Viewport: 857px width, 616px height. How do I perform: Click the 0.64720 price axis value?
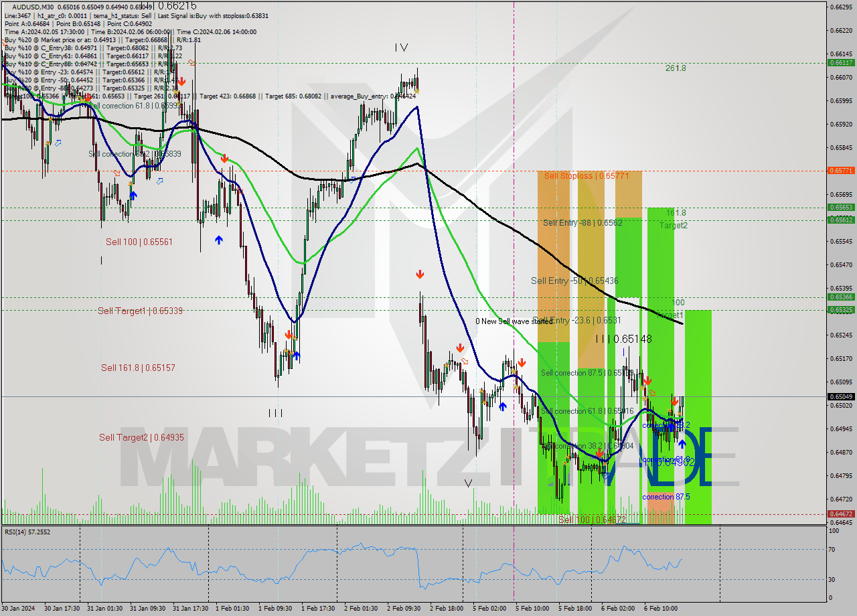(x=841, y=499)
